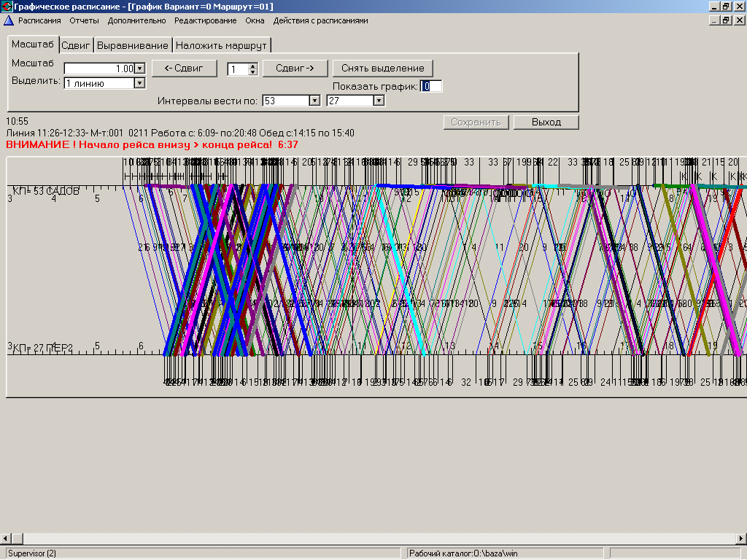
Task: Restore the inner document window
Action: (726, 20)
